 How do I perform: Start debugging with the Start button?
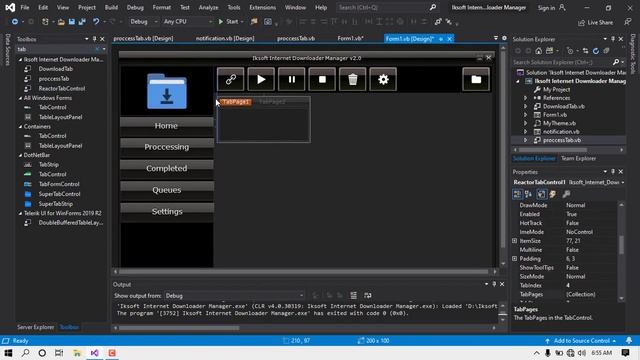[229, 22]
